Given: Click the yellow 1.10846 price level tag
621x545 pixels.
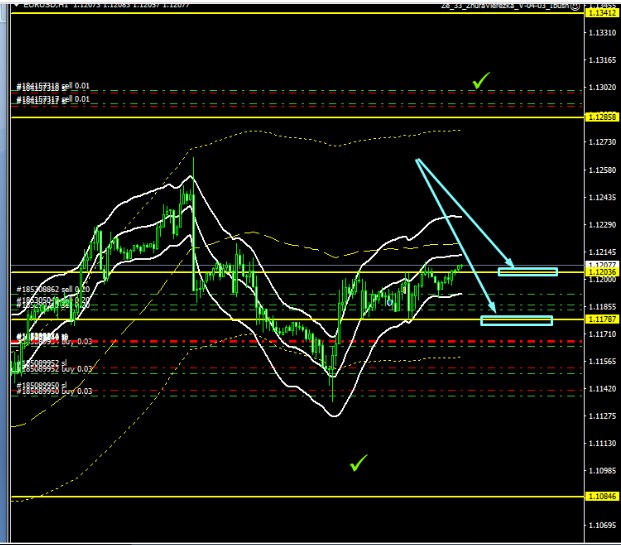Looking at the screenshot, I should pos(602,496).
